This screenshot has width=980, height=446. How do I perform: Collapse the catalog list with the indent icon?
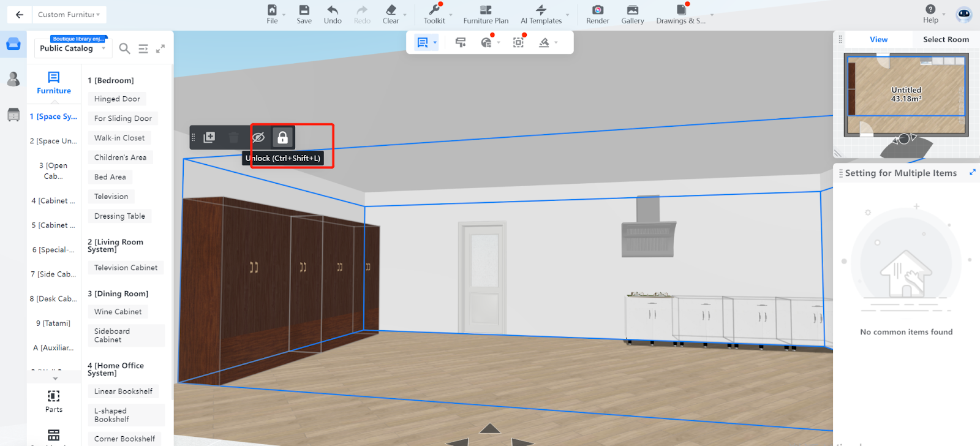point(143,48)
